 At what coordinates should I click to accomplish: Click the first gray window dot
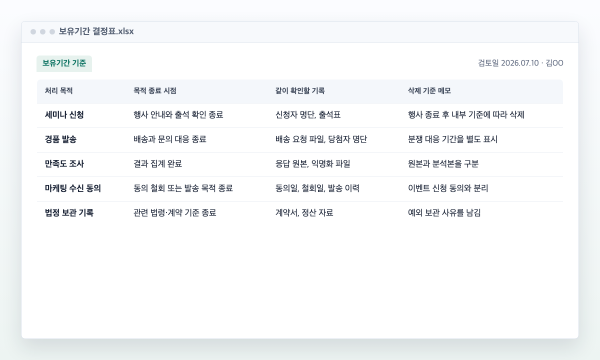pos(33,32)
